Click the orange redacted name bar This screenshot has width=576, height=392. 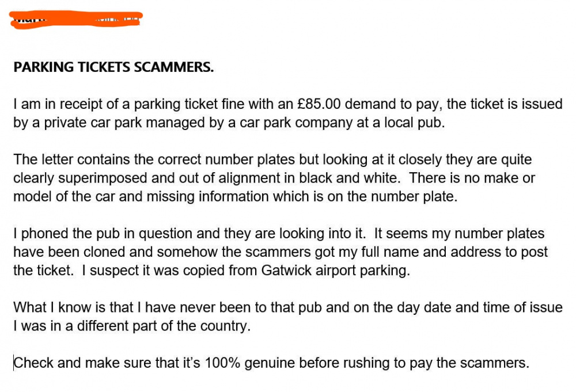click(78, 20)
